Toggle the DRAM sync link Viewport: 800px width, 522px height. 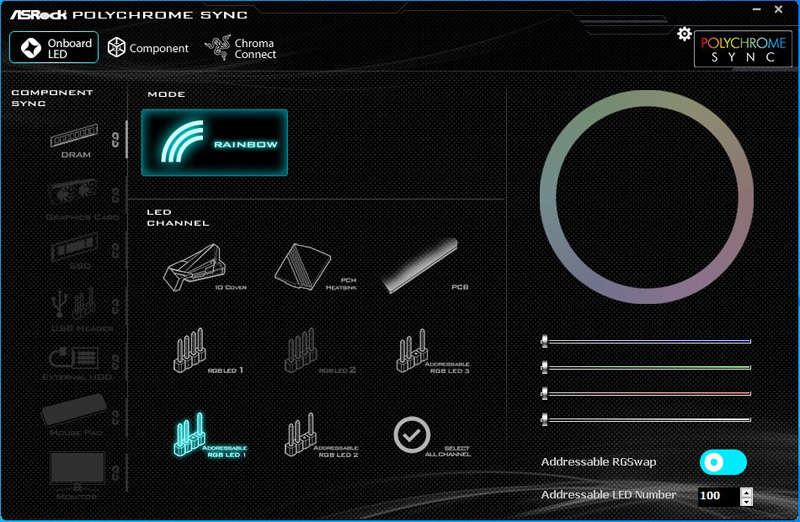[115, 140]
